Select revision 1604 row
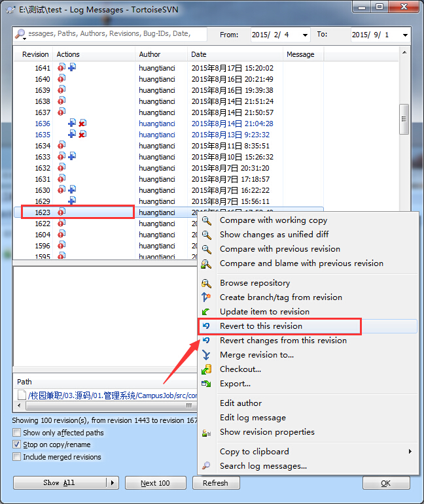 (105, 234)
